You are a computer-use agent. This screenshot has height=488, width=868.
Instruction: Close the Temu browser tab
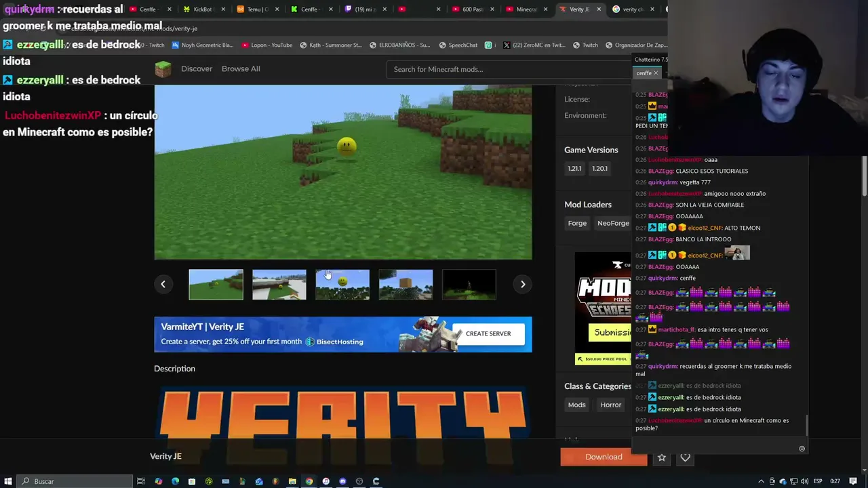[x=277, y=9]
